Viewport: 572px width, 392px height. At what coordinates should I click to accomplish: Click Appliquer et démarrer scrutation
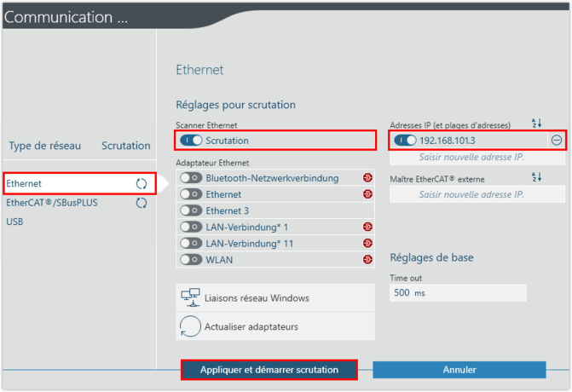point(269,370)
